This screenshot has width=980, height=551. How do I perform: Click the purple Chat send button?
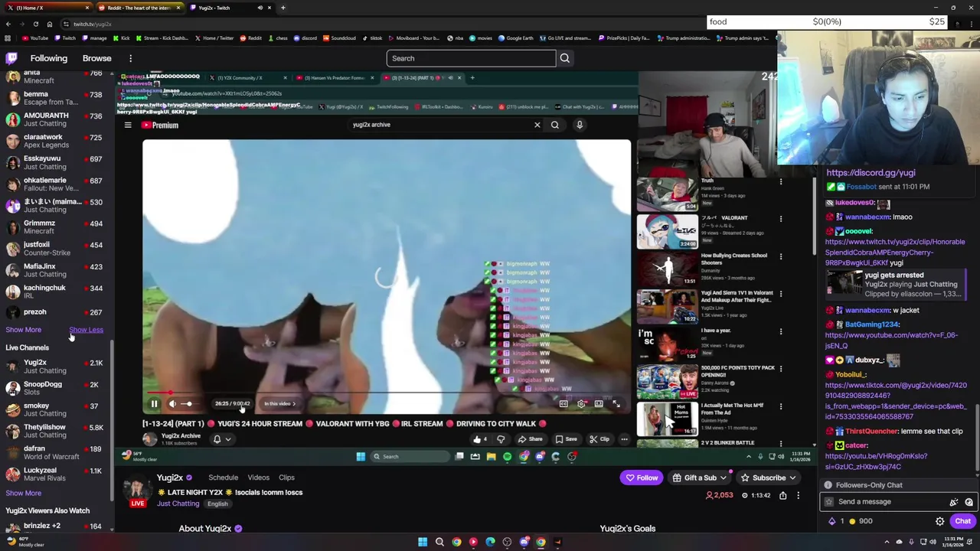tap(962, 521)
